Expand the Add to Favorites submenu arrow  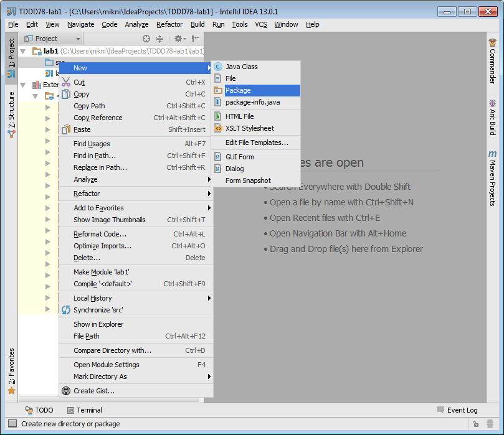click(x=209, y=208)
